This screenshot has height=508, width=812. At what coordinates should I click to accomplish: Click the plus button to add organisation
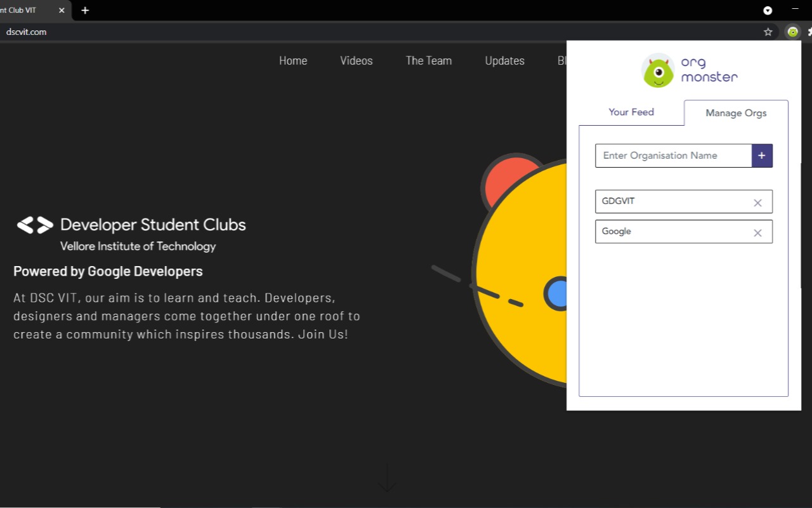[762, 156]
